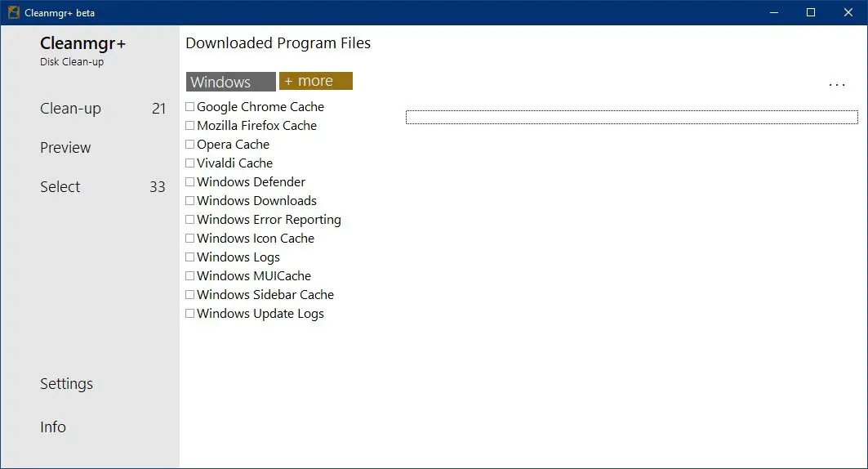Click the empty dotted description box

pyautogui.click(x=632, y=117)
